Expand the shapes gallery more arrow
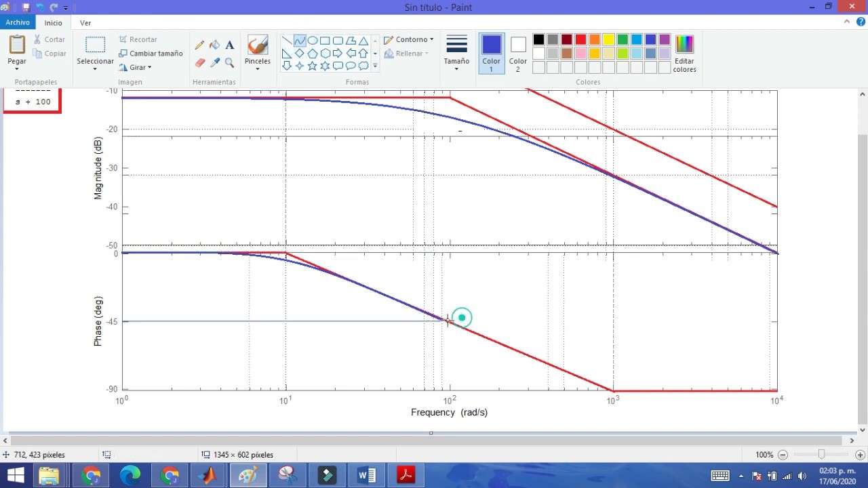Screen dimensions: 868x488 point(375,66)
